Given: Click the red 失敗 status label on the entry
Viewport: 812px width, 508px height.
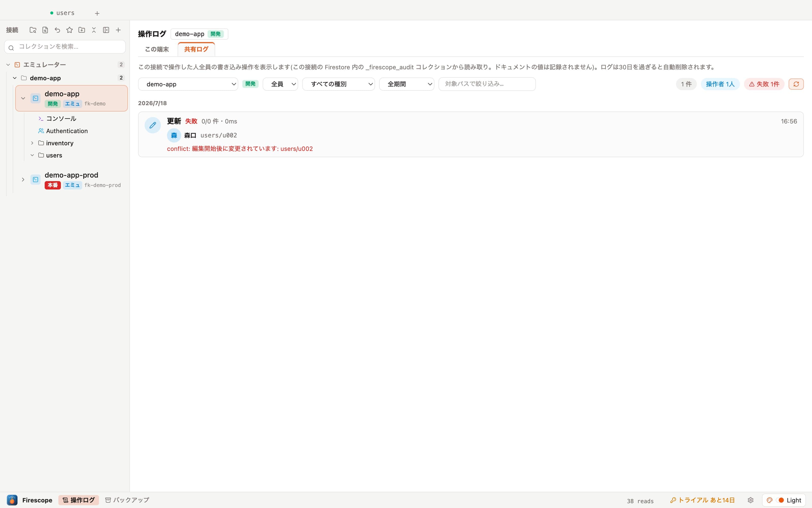Looking at the screenshot, I should (191, 121).
